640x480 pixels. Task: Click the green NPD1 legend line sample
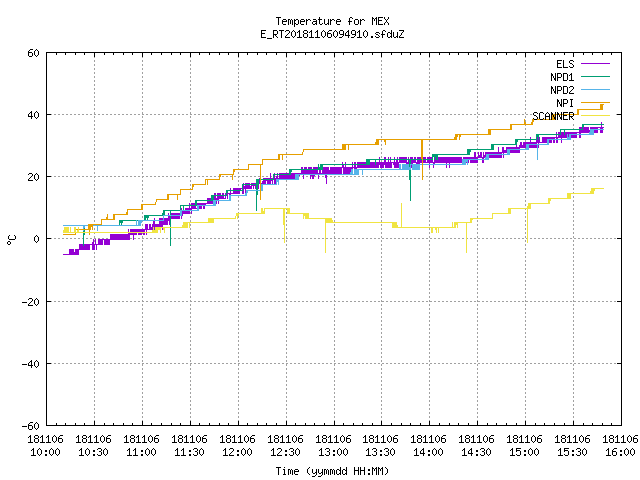595,77
